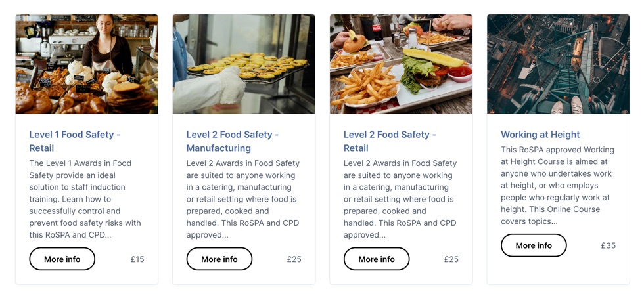Click the £25 price on Level 2 Retail card

point(451,259)
